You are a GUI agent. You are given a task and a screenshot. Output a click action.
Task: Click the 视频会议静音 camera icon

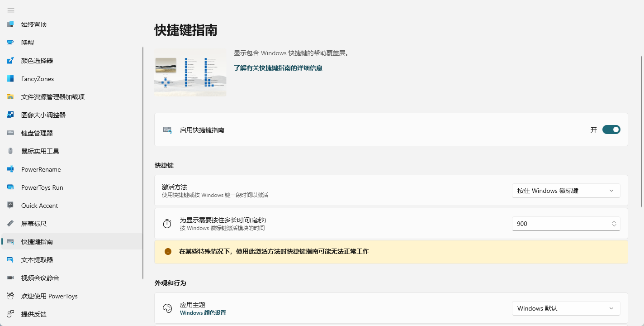tap(11, 278)
